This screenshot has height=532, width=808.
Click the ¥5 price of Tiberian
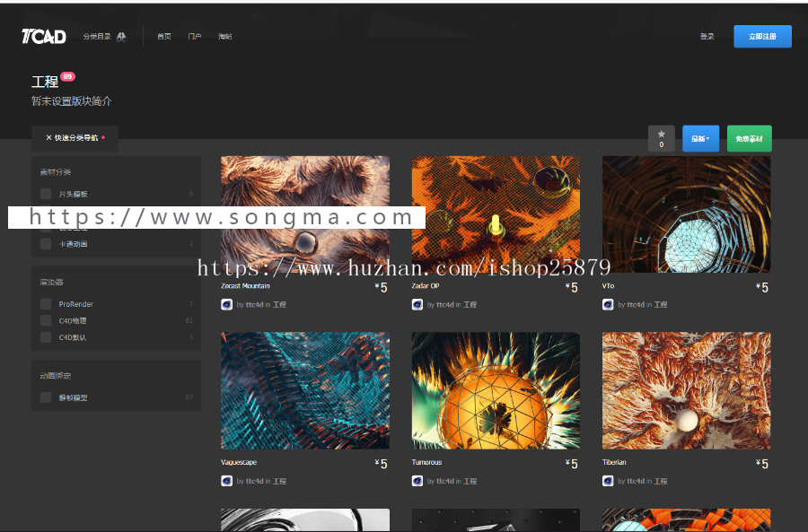coord(762,464)
